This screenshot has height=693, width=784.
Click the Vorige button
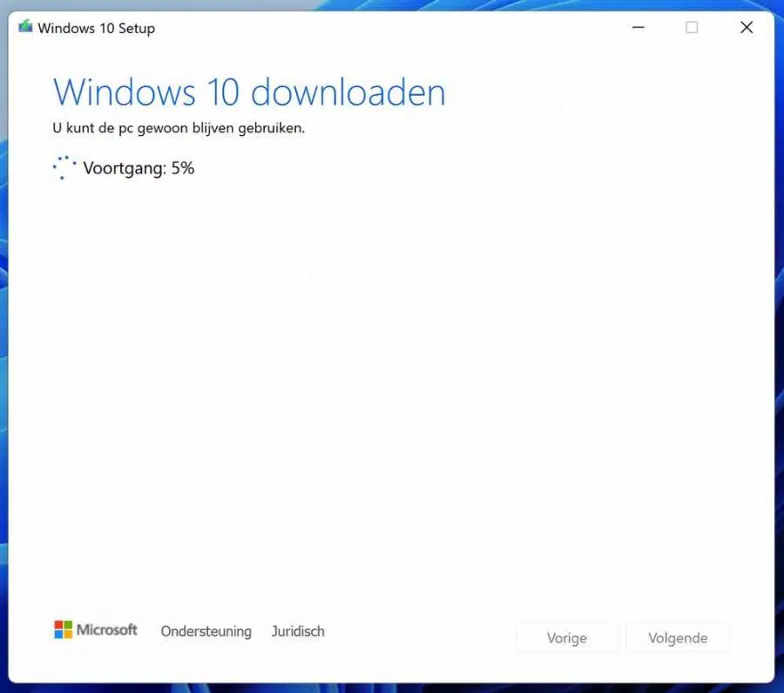[566, 637]
